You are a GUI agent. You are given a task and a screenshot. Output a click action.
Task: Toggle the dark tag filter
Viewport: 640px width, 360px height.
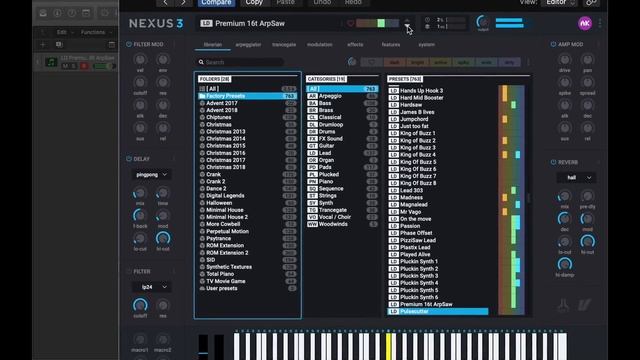click(x=394, y=62)
